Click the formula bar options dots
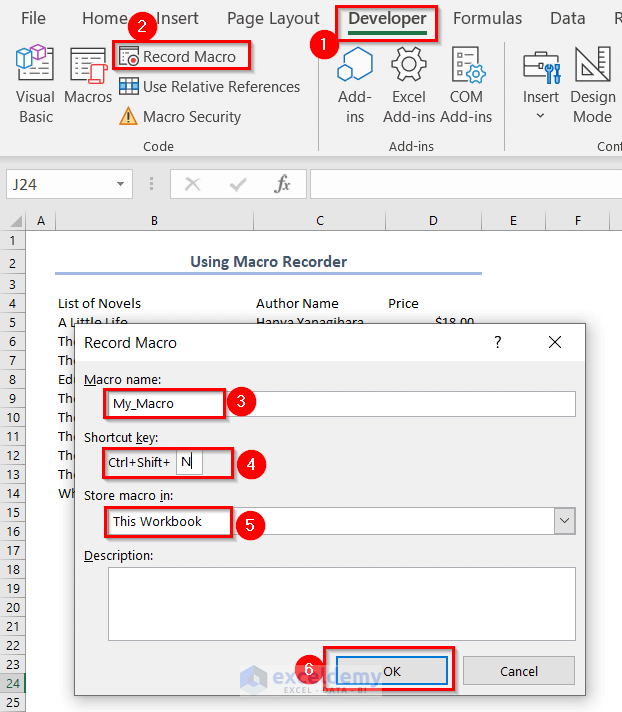Viewport: 622px width, 712px height. 151,184
